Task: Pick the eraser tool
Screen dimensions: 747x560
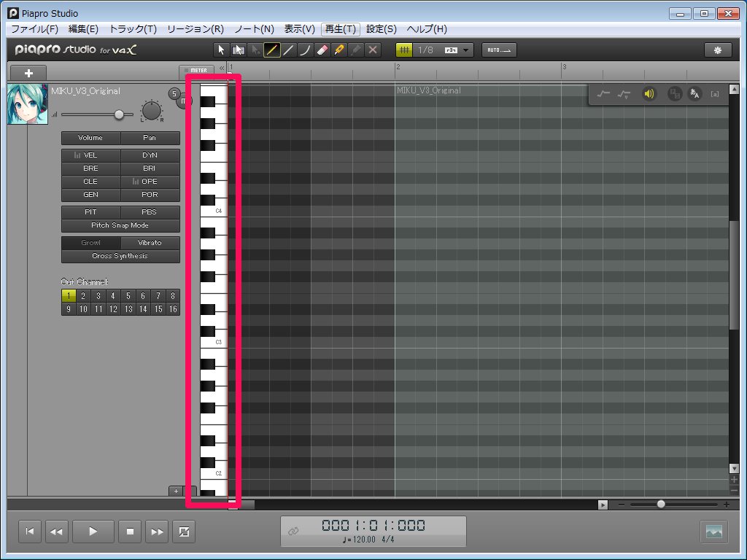Action: click(x=322, y=50)
